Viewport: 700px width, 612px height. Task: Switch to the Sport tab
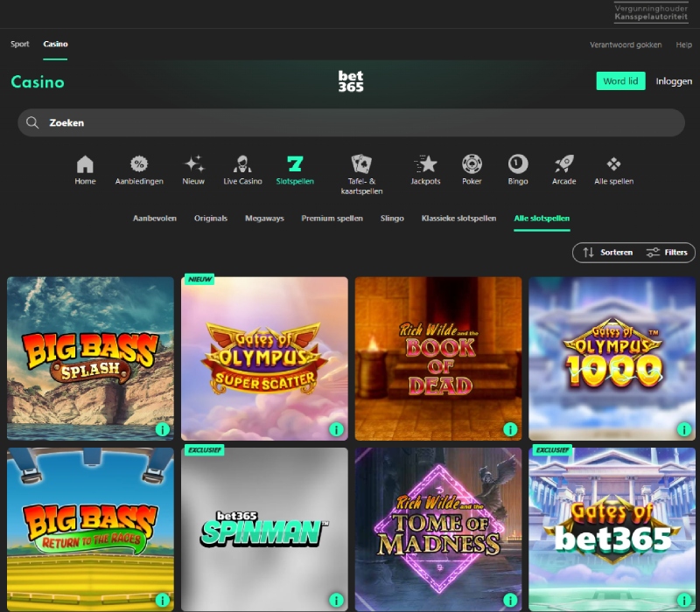coord(19,44)
